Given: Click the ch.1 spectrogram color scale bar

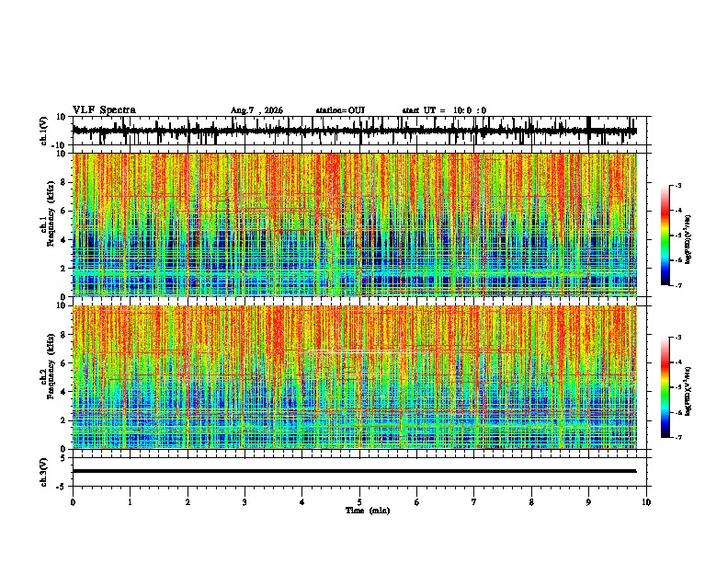Looking at the screenshot, I should 665,236.
